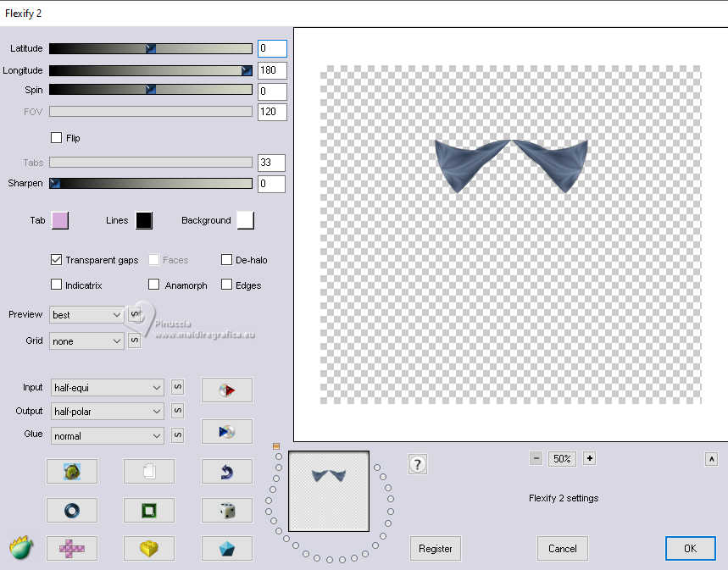728x570 pixels.
Task: Enable the De-halo checkbox
Action: (227, 260)
